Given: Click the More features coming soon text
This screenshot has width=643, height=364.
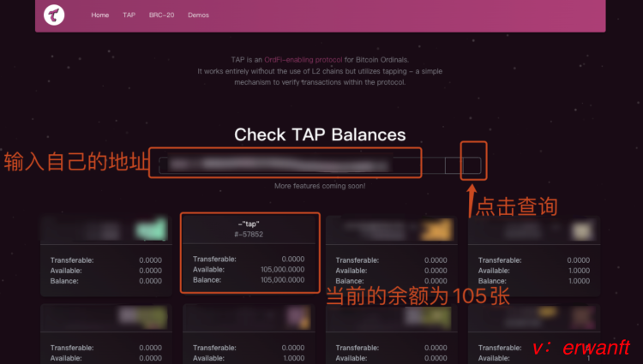Looking at the screenshot, I should pyautogui.click(x=320, y=186).
